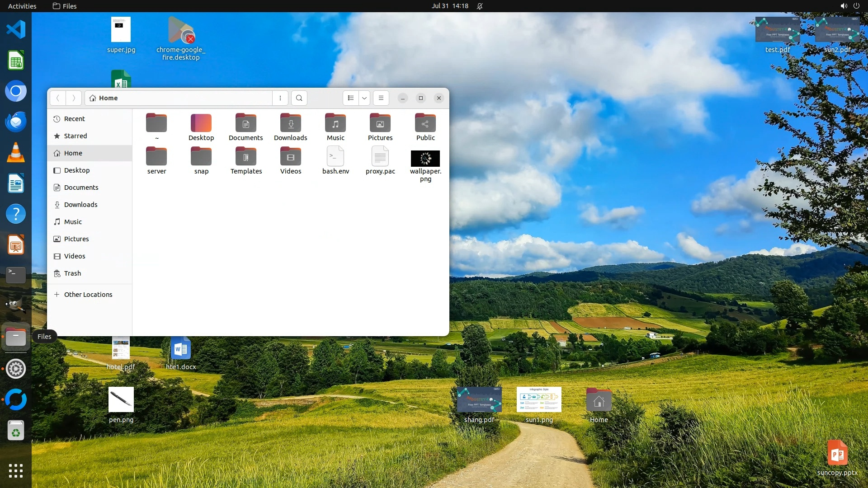Open Activities overview
The width and height of the screenshot is (868, 488).
(22, 6)
